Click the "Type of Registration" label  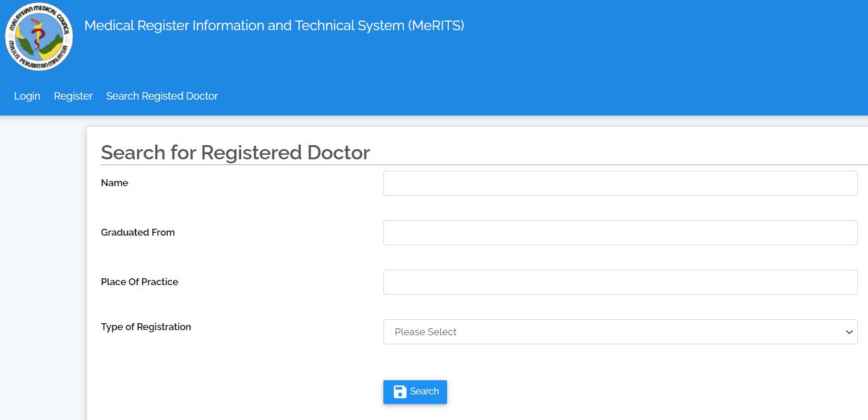pyautogui.click(x=146, y=327)
